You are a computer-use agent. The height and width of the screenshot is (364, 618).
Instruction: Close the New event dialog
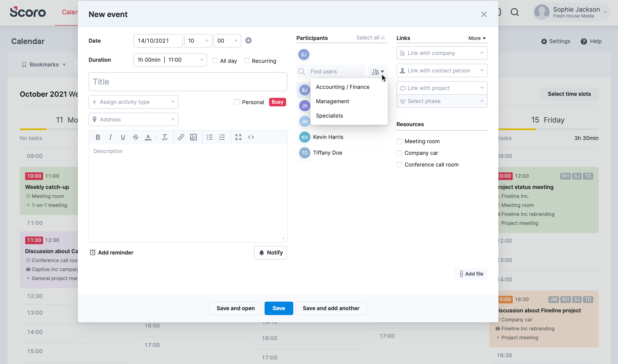click(484, 14)
